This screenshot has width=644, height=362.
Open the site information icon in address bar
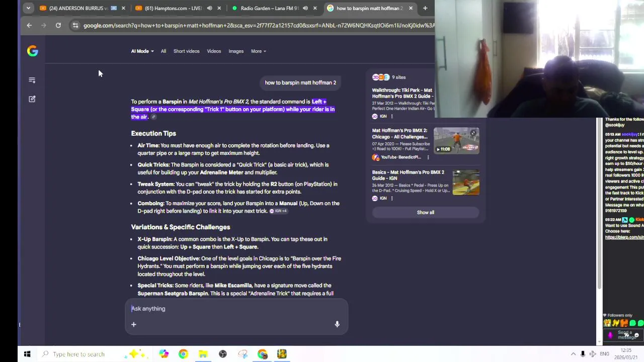[x=75, y=25]
